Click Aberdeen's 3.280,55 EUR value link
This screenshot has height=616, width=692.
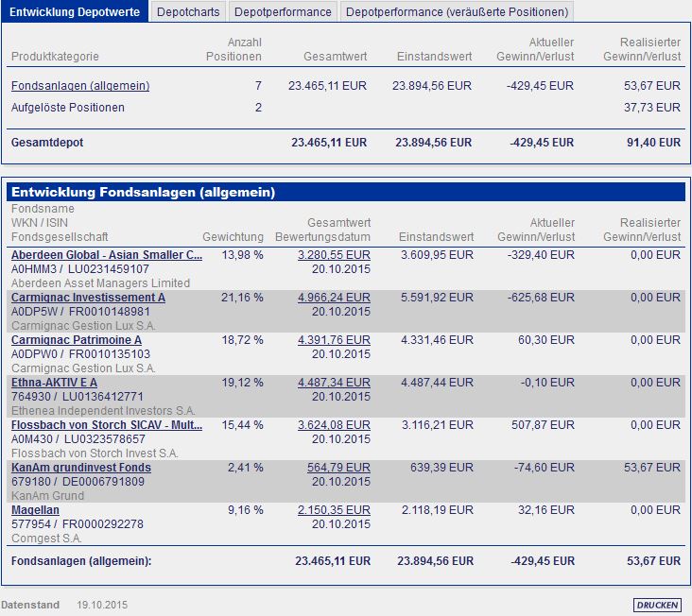point(334,255)
